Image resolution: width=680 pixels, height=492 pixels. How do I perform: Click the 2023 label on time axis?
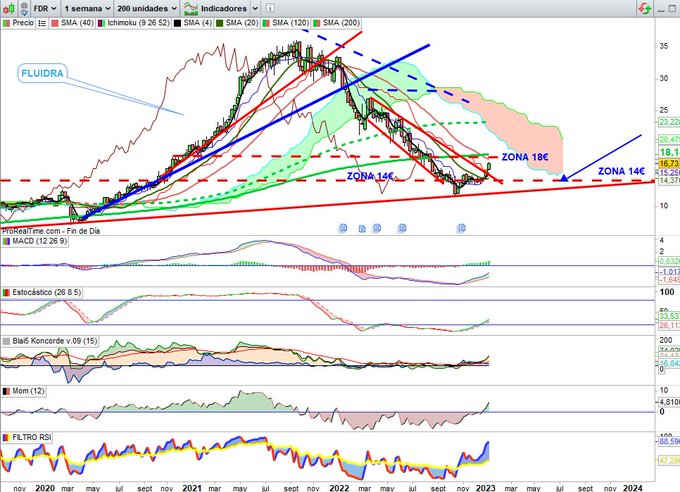[x=485, y=488]
